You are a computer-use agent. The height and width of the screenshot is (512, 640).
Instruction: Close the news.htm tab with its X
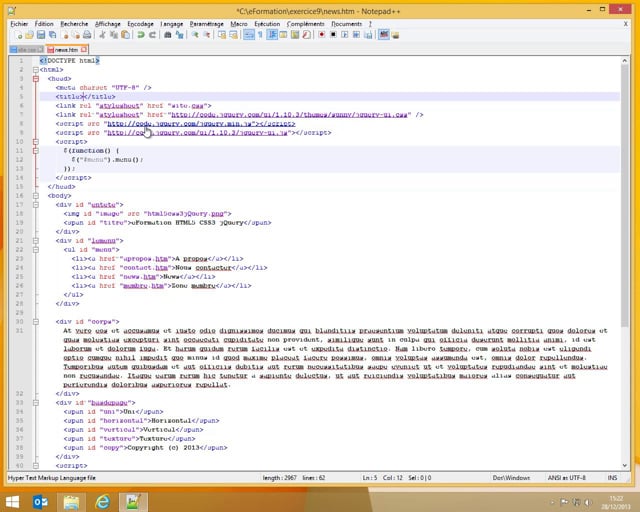coord(84,49)
